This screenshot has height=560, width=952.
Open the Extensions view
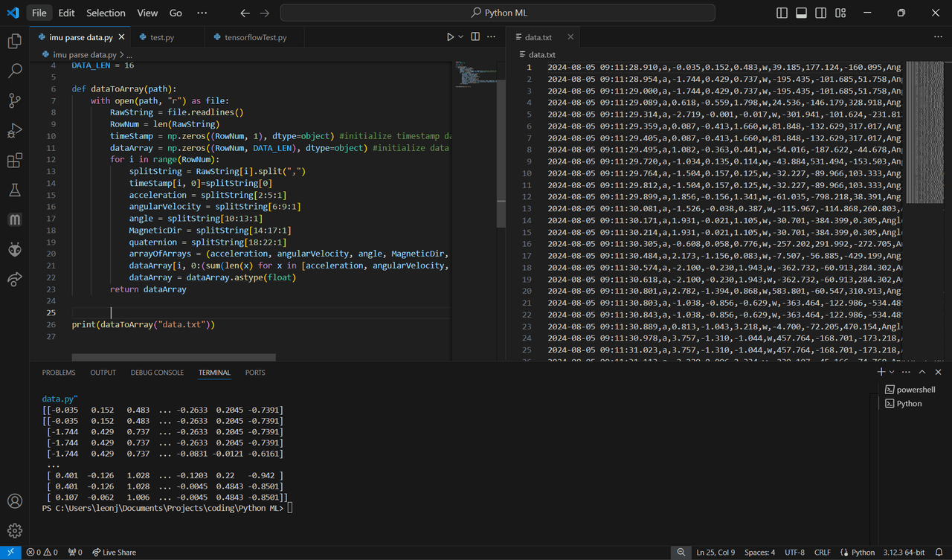coord(14,161)
